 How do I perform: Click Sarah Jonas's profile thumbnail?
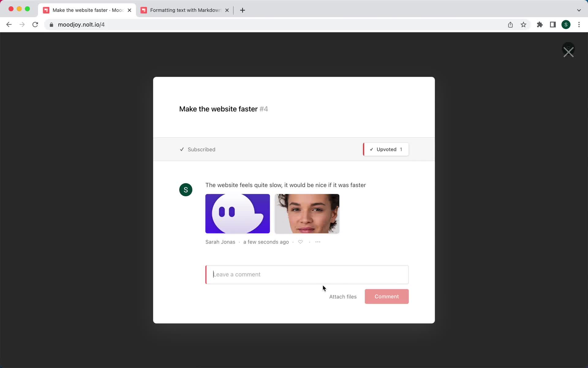coord(185,190)
